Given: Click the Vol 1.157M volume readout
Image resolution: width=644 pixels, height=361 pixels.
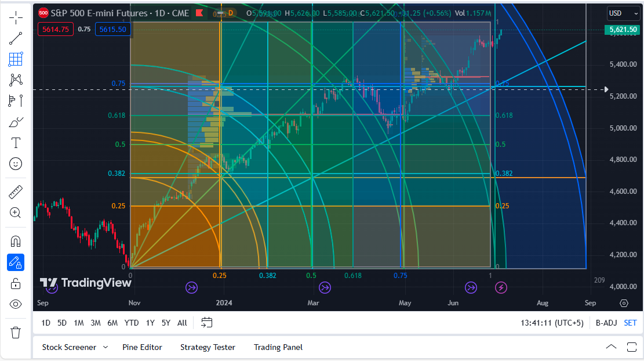Looking at the screenshot, I should tap(473, 13).
